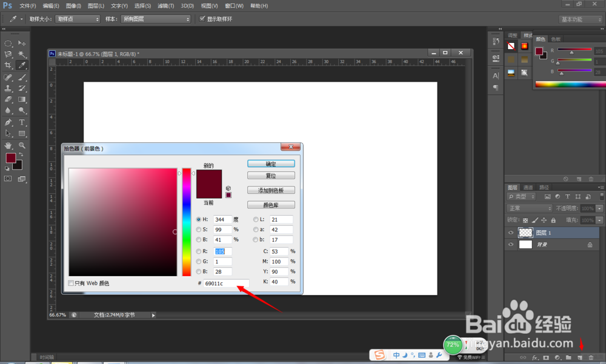
Task: Click the 颜色库 color libraries button
Action: click(271, 205)
